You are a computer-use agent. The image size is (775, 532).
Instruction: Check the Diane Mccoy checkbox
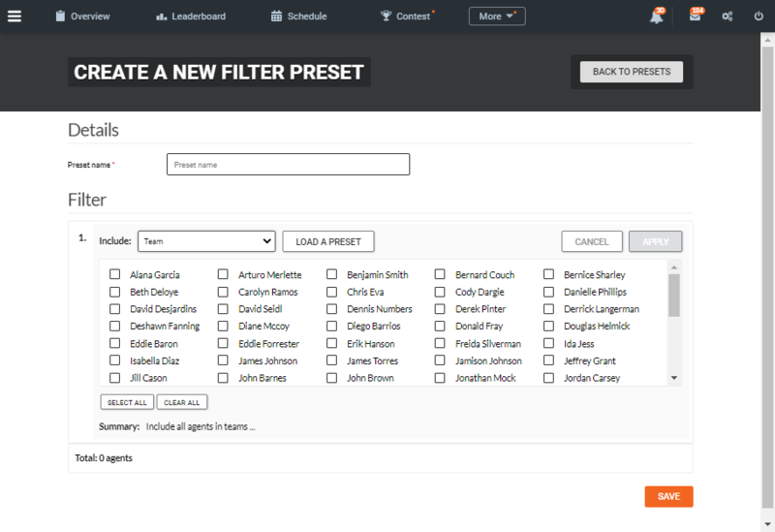click(223, 327)
